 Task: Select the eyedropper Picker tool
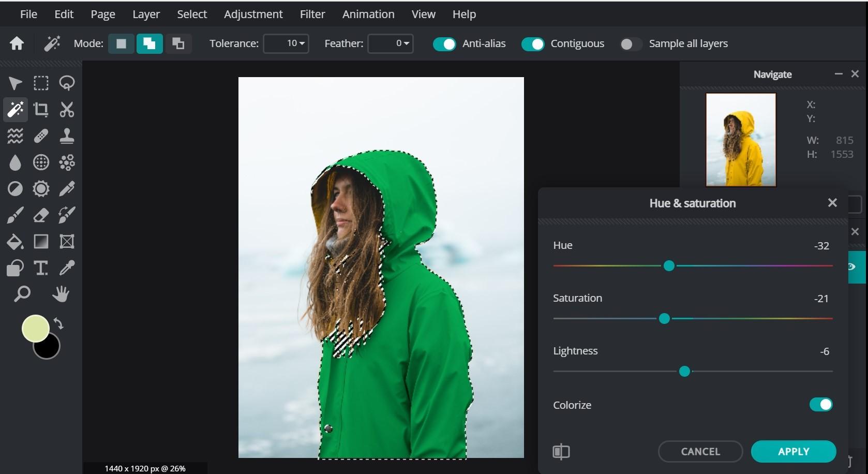(x=67, y=268)
